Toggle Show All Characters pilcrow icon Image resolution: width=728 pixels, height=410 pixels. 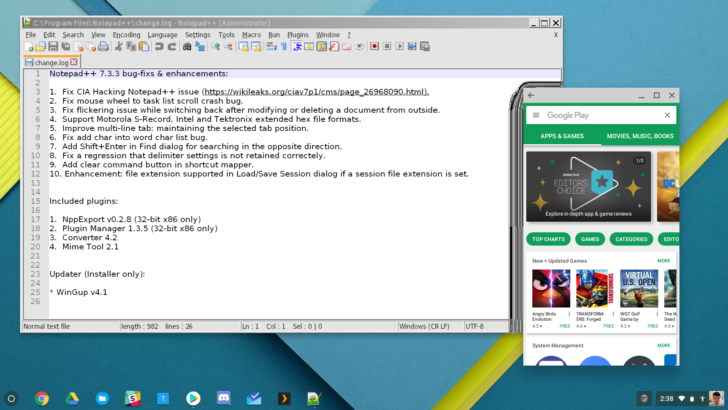pos(284,46)
